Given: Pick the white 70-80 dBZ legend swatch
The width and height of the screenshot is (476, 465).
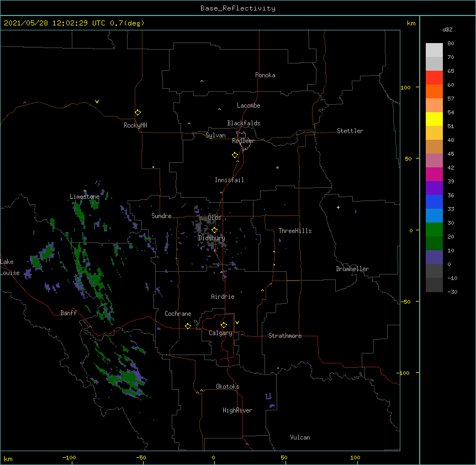Looking at the screenshot, I should pyautogui.click(x=434, y=50).
